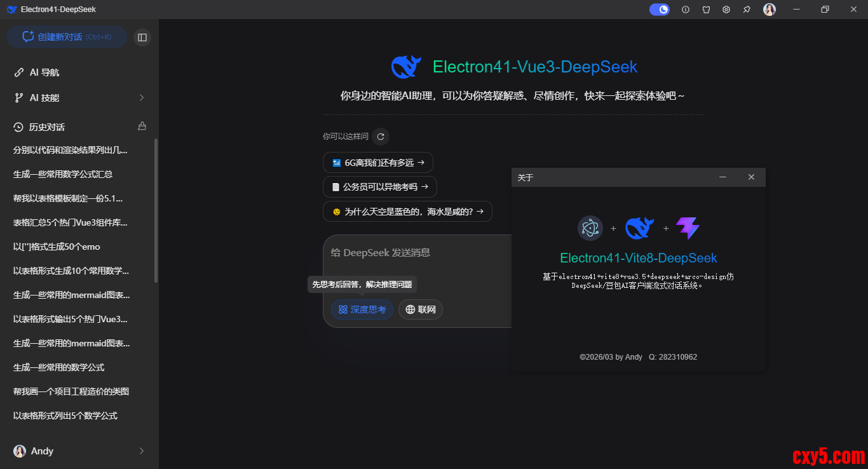868x469 pixels.
Task: Click the sidebar history scrollbar
Action: click(x=156, y=210)
